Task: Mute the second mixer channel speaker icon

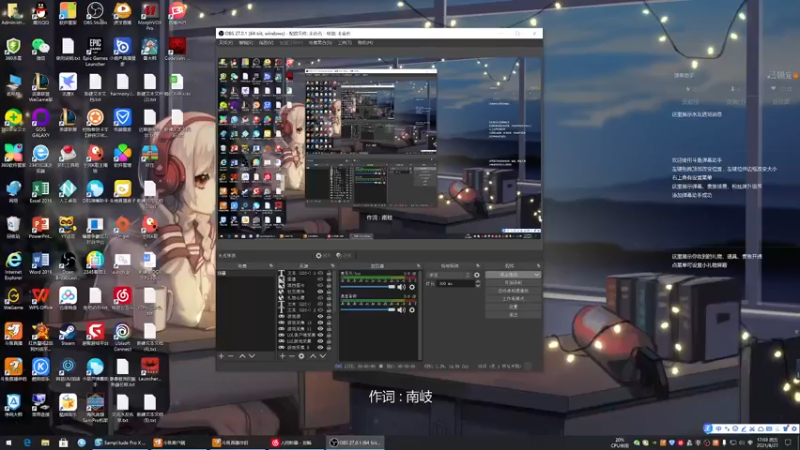Action: point(402,310)
